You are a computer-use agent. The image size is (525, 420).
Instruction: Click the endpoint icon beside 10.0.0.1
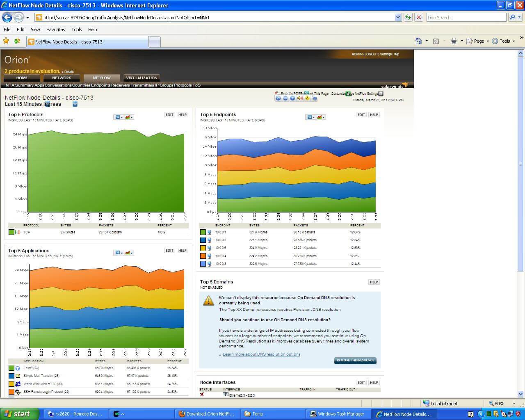click(x=209, y=232)
